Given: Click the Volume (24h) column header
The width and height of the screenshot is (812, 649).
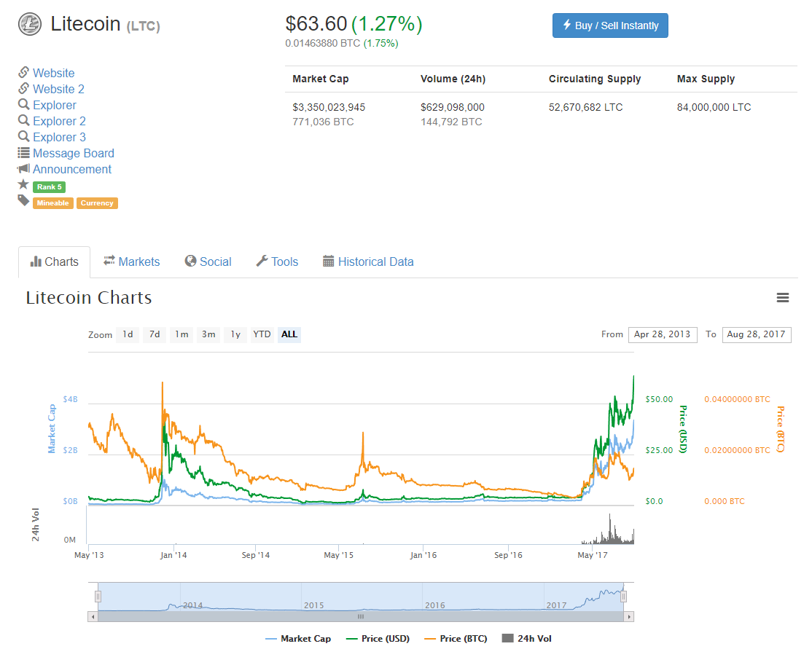Looking at the screenshot, I should tap(453, 79).
